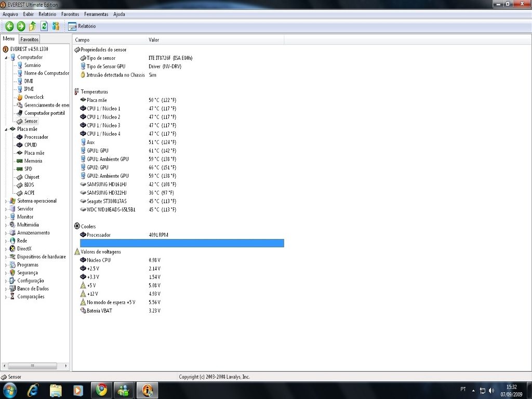The height and width of the screenshot is (399, 532).
Task: Click the green Forward arrow toolbar icon
Action: (21, 26)
